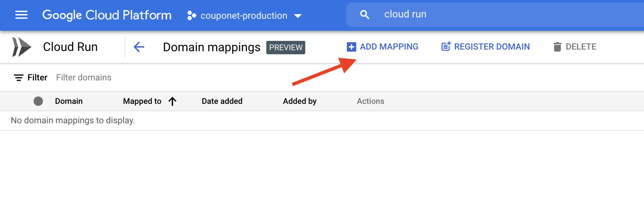
Task: Sort by the Date added column
Action: pyautogui.click(x=222, y=101)
